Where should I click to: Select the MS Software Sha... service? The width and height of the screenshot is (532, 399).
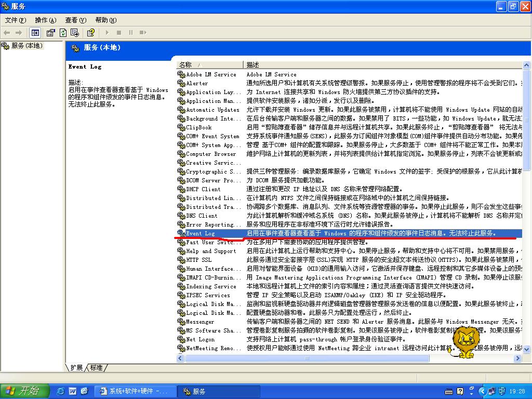349,330
